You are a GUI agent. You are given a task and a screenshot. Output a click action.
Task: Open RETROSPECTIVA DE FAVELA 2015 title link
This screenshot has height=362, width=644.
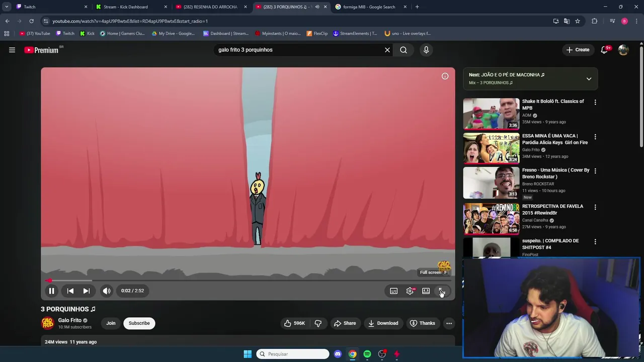(x=552, y=210)
